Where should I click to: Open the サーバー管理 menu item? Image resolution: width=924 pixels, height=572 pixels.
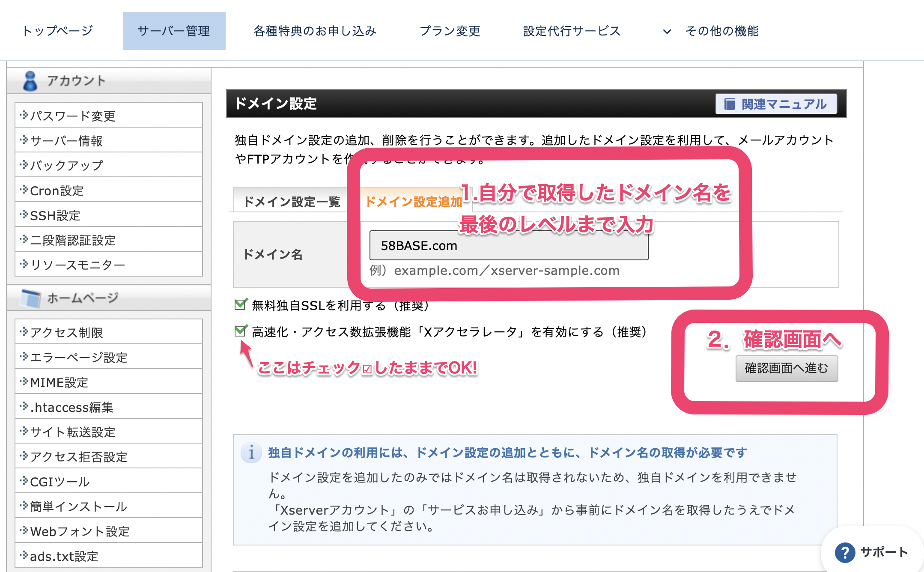(174, 31)
